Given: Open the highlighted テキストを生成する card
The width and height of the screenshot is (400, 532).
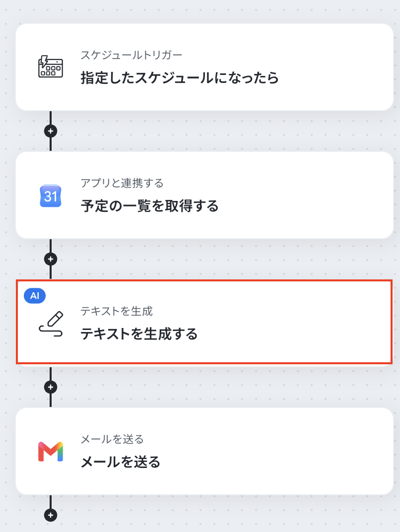Looking at the screenshot, I should click(204, 322).
